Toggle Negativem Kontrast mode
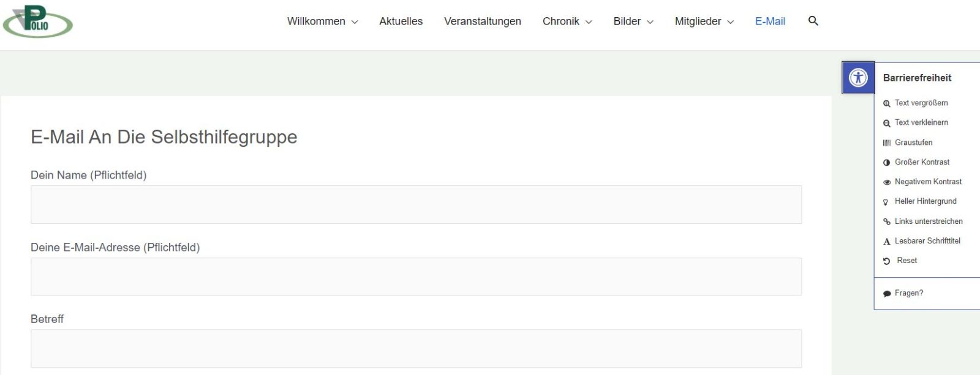Screen dimensions: 980x375 click(x=927, y=182)
